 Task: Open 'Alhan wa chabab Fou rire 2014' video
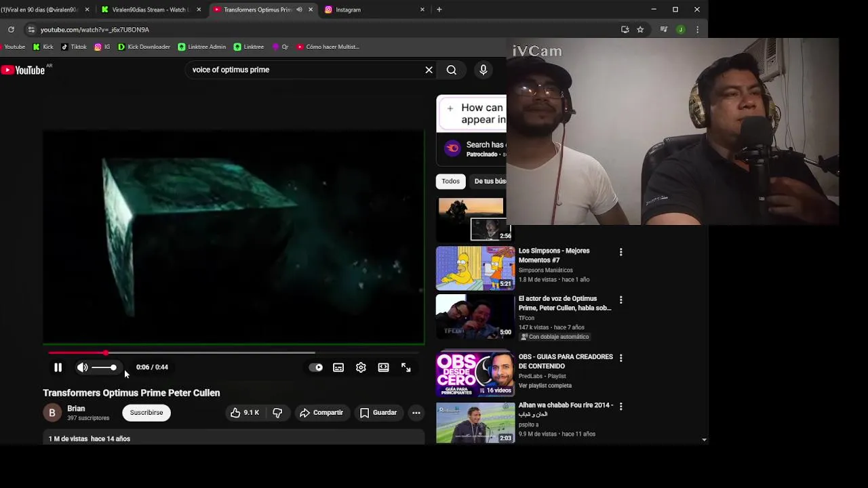[x=566, y=409]
